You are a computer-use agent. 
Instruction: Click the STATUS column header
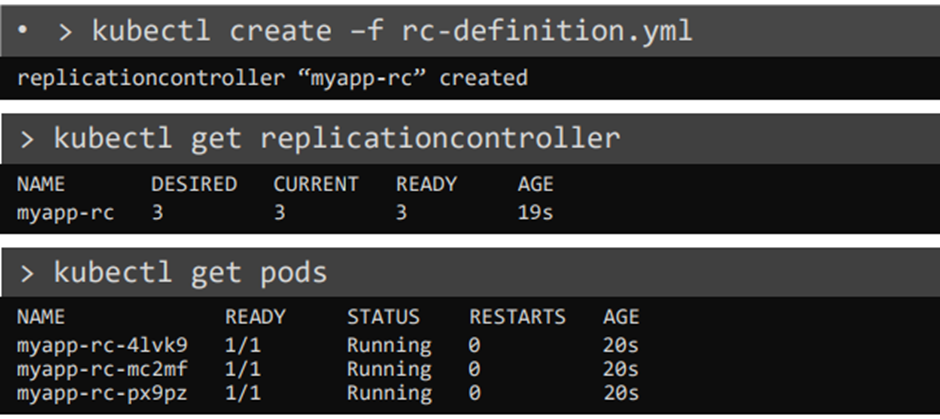tap(383, 316)
